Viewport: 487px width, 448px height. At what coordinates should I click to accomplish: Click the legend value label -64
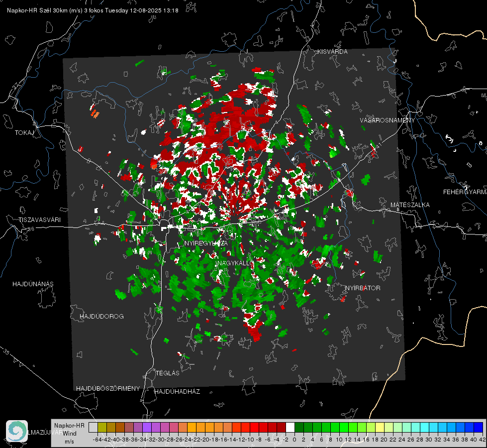(x=97, y=440)
